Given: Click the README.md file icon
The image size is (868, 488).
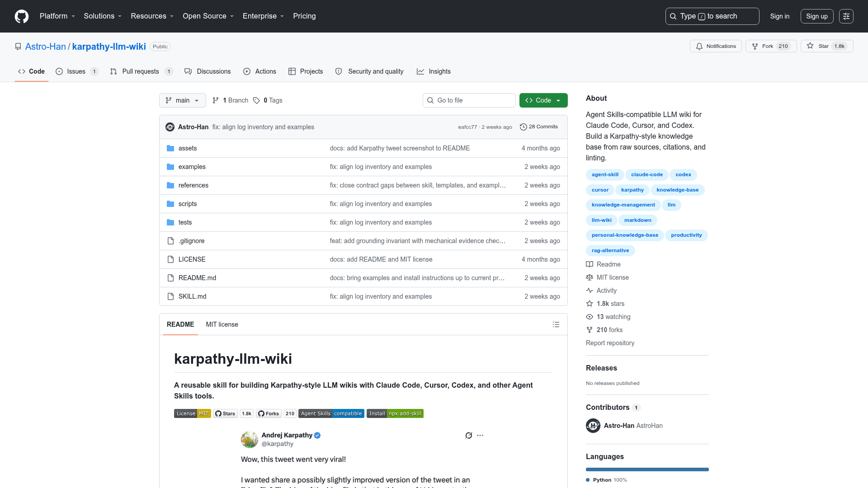Looking at the screenshot, I should coord(170,278).
